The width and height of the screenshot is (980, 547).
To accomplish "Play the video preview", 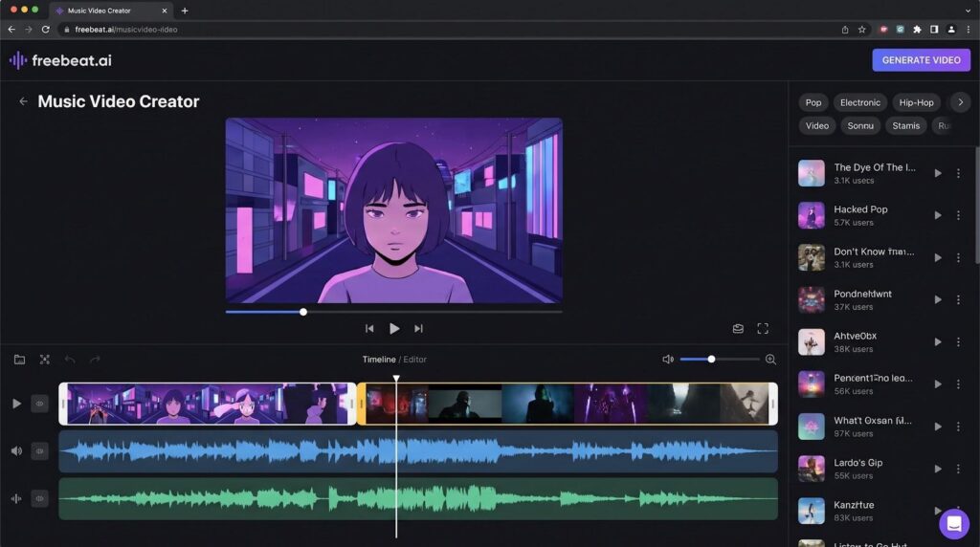I will point(394,328).
